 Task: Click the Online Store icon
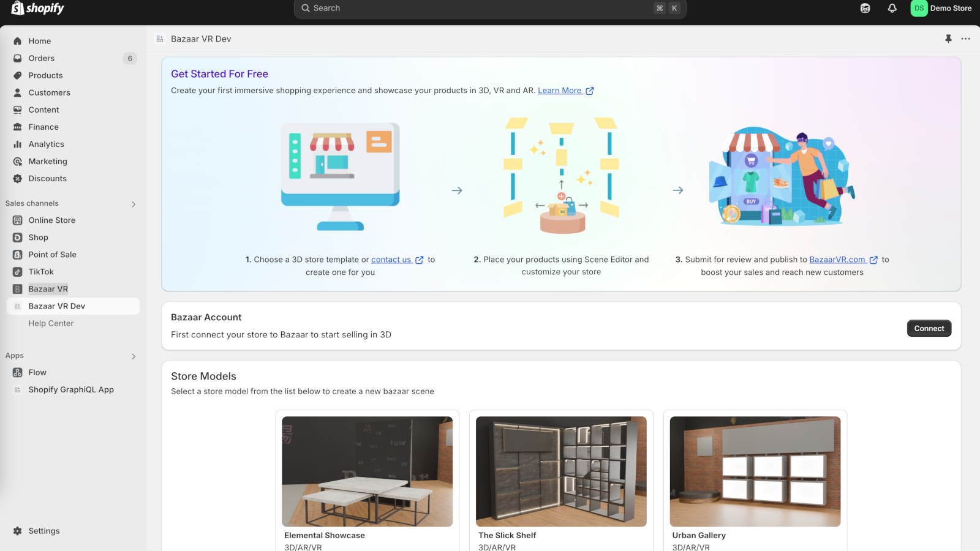[18, 220]
